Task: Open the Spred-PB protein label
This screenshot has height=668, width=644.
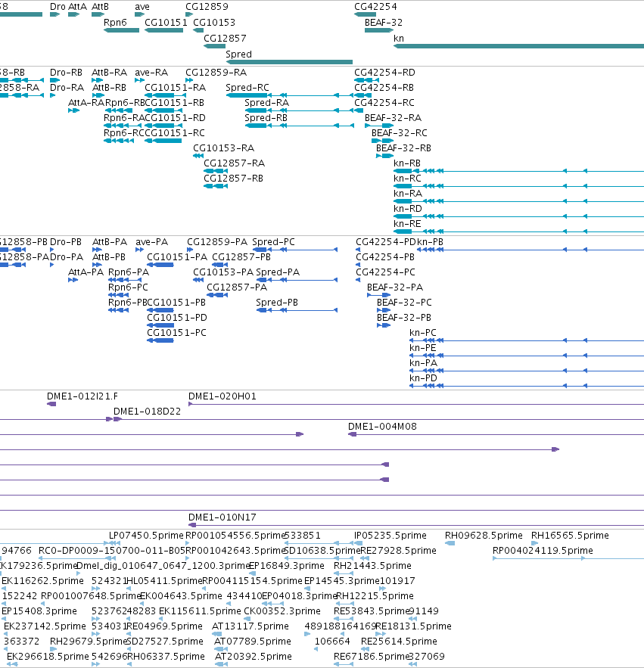Action: [x=277, y=303]
